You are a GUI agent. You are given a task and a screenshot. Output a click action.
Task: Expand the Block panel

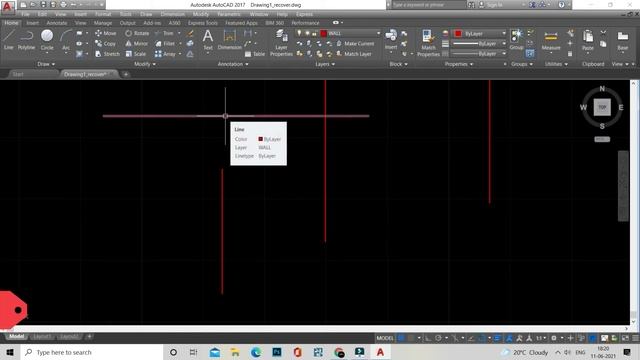398,64
